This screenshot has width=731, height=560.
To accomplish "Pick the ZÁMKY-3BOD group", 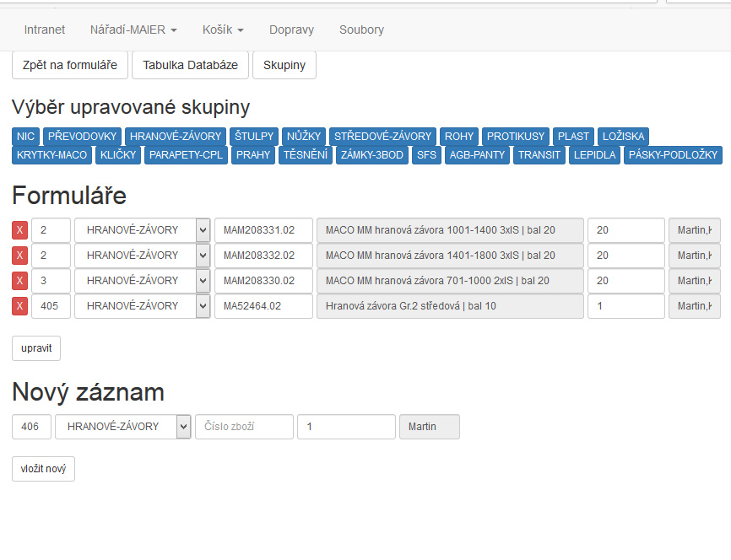I will (x=372, y=155).
